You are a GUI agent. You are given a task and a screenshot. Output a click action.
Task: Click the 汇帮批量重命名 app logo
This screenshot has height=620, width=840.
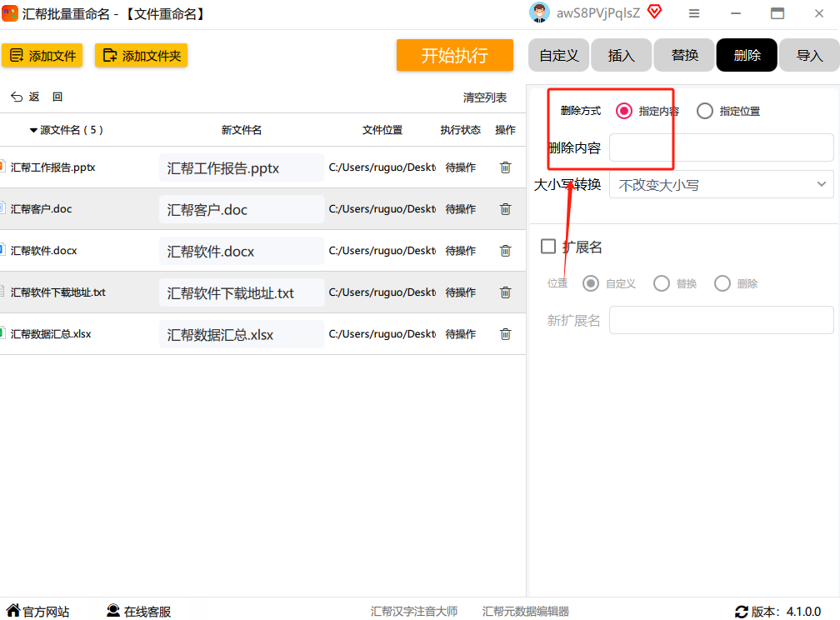pos(10,12)
